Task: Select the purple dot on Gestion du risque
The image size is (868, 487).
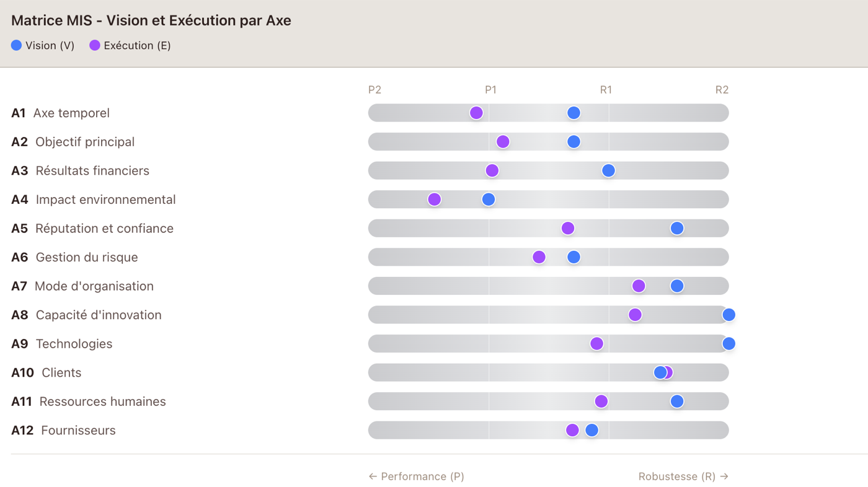Action: [539, 257]
